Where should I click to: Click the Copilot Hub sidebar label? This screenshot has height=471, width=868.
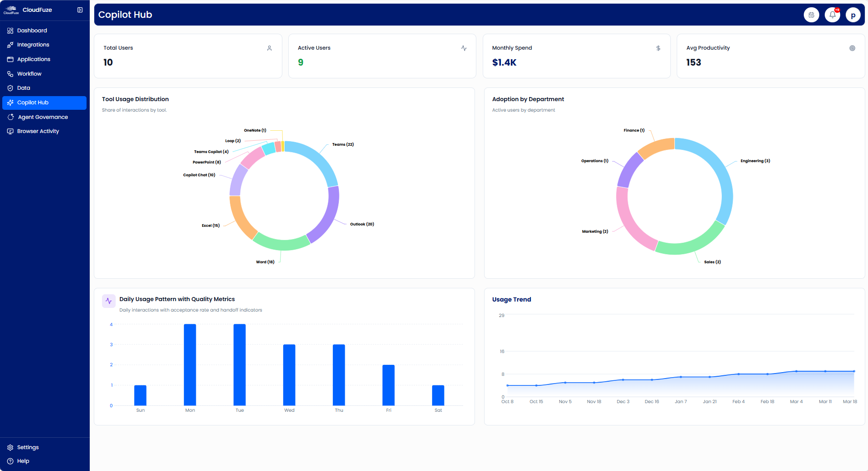point(33,102)
